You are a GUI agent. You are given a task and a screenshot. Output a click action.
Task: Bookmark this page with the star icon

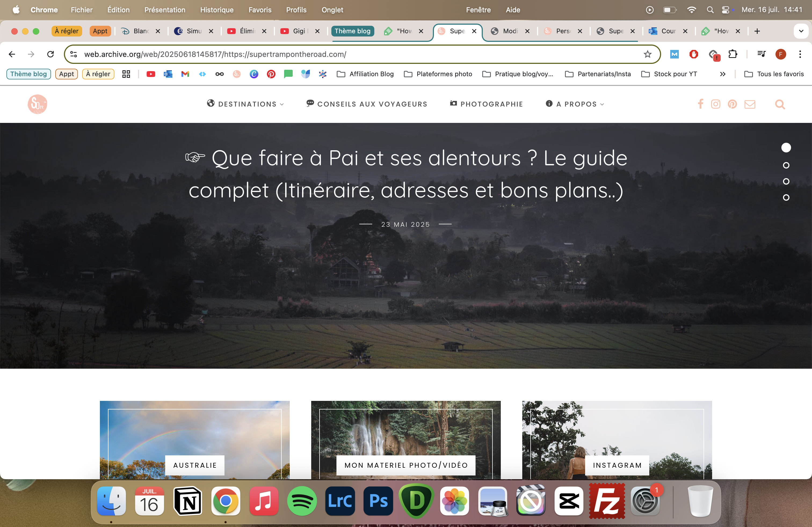(647, 54)
